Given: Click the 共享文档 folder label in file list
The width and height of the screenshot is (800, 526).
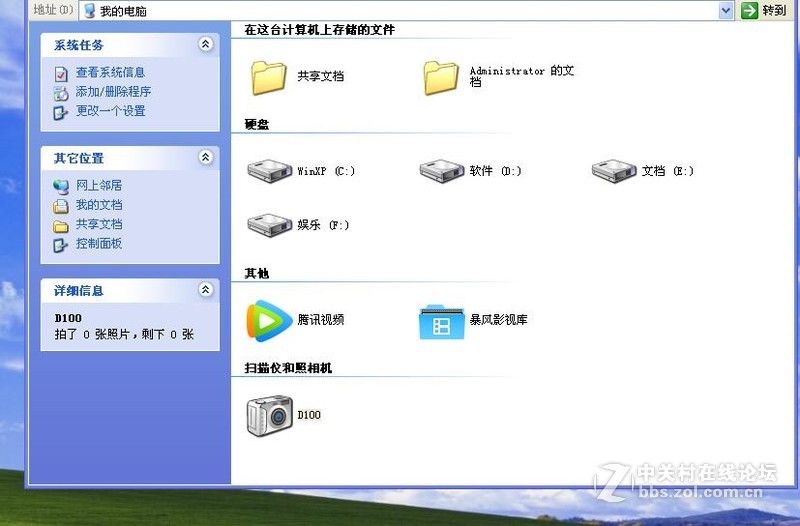Looking at the screenshot, I should pyautogui.click(x=320, y=76).
